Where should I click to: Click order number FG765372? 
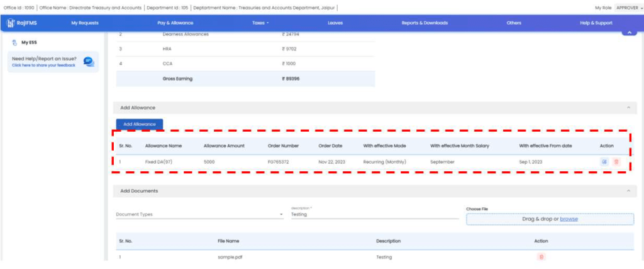279,162
